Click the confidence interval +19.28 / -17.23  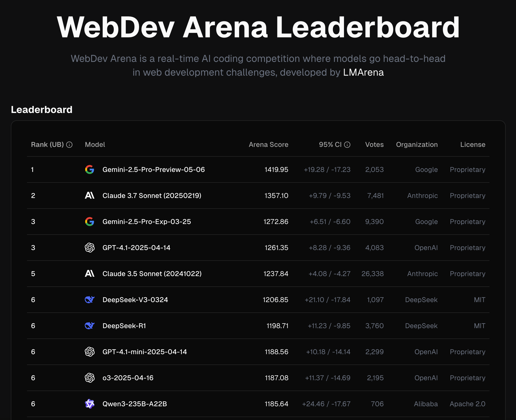(327, 169)
